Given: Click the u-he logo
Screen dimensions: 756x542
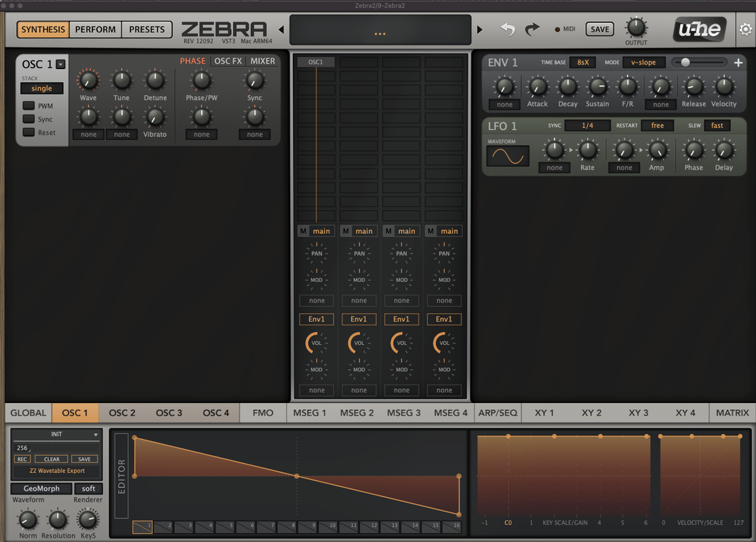Looking at the screenshot, I should point(700,29).
